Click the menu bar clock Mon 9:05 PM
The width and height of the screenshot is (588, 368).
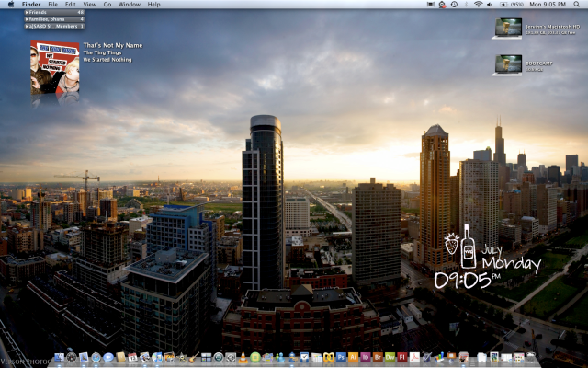pos(547,5)
